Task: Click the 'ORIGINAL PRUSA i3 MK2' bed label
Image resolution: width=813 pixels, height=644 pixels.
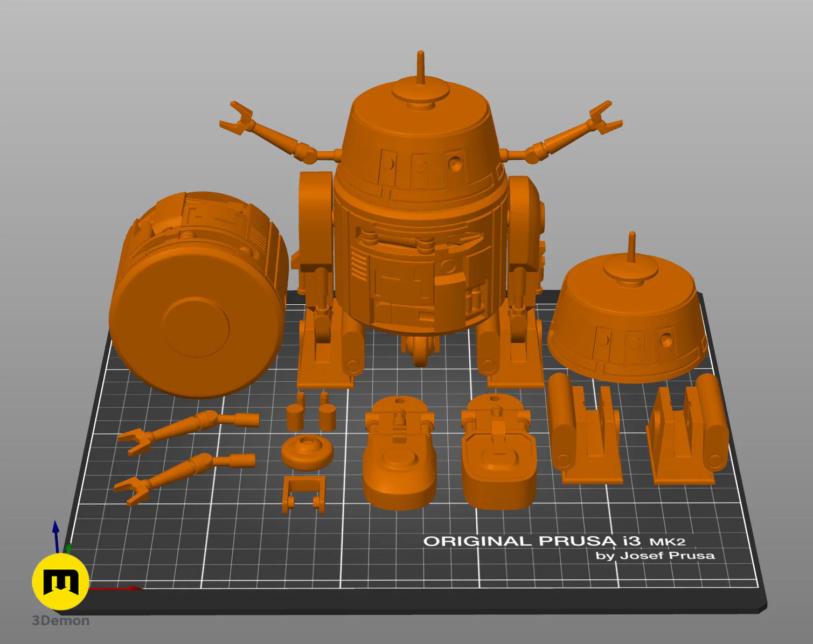Action: [x=554, y=541]
